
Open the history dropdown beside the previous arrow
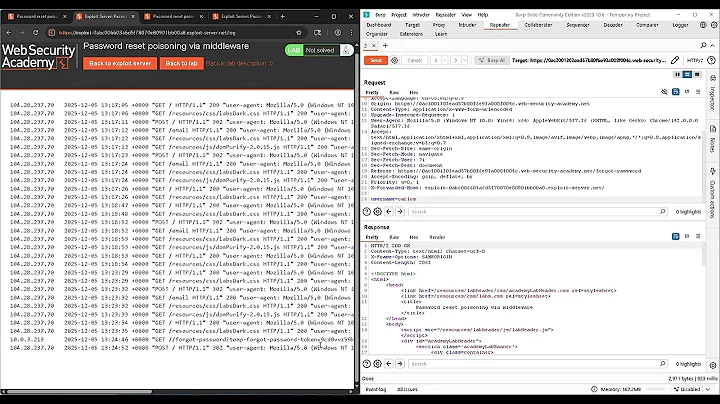click(x=444, y=60)
